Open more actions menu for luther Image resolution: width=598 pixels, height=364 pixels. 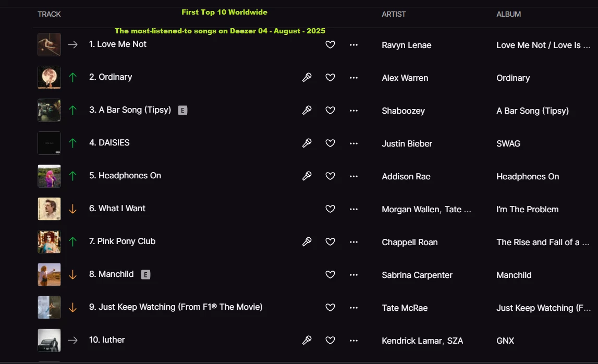[353, 341]
